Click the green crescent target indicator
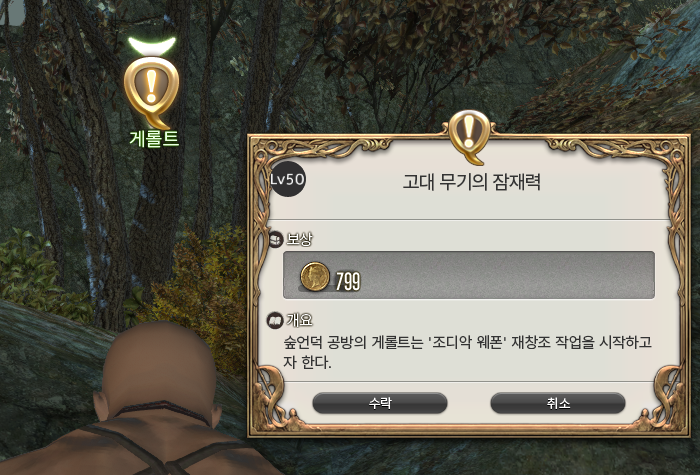This screenshot has height=475, width=700. (152, 46)
